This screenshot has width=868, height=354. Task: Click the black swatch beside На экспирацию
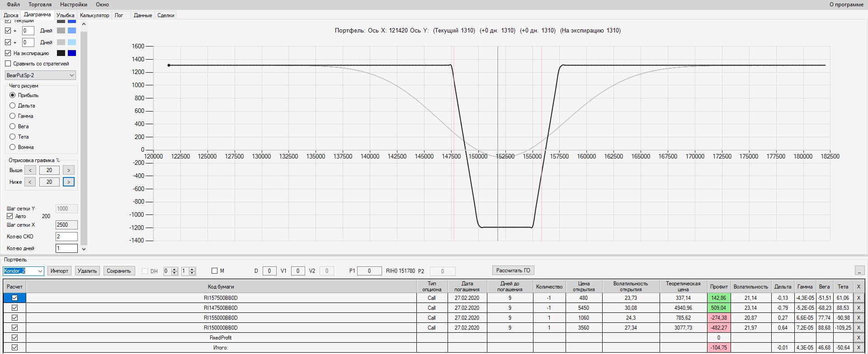tap(61, 53)
